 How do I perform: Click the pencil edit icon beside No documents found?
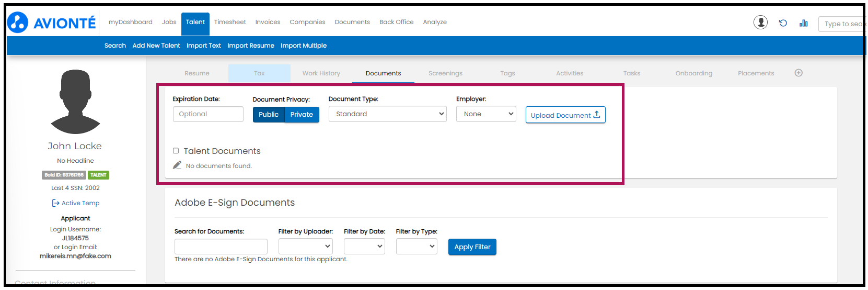(177, 165)
